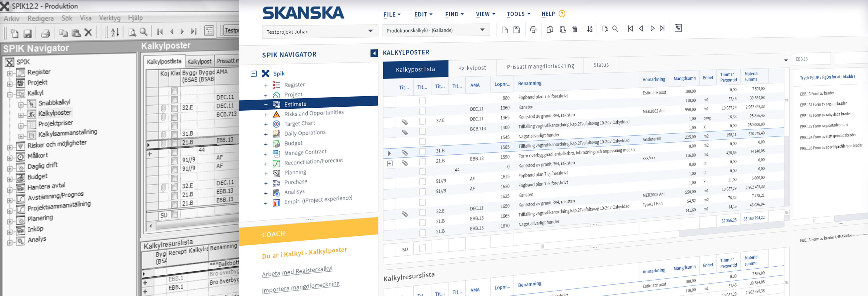Click the X delete icon in SPIK12.2 toolbar
The height and width of the screenshot is (296, 868).
click(88, 33)
